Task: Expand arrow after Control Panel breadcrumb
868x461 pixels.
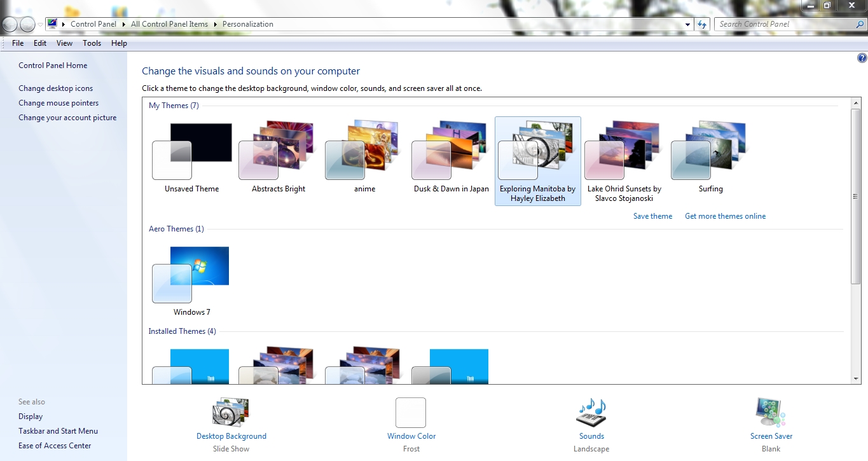Action: [x=123, y=24]
